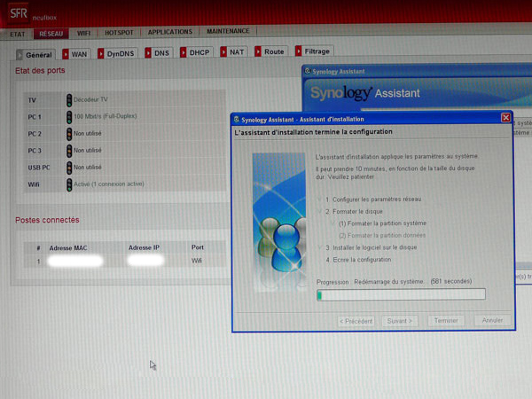This screenshot has height=399, width=532.
Task: Open the Route sub-tab
Action: click(x=270, y=51)
